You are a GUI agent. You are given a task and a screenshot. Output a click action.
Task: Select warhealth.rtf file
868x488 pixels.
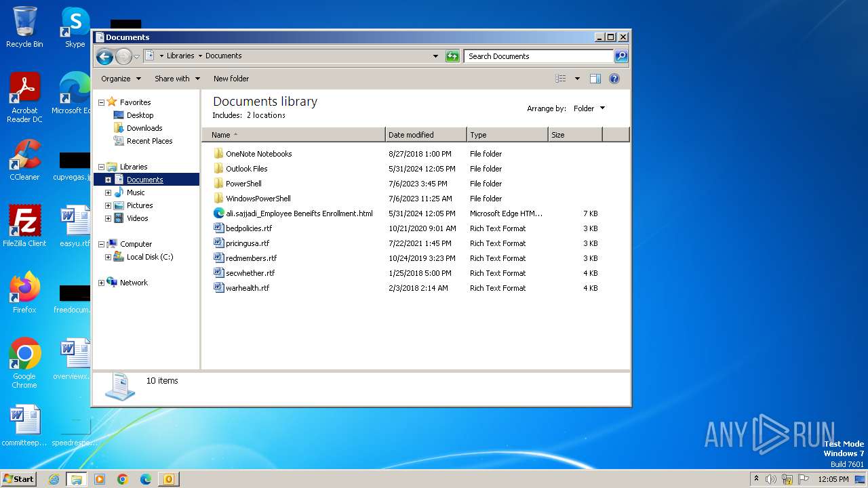248,288
